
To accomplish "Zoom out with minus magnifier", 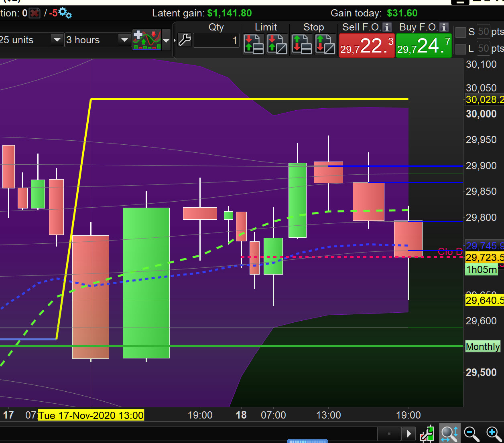I will (x=472, y=433).
